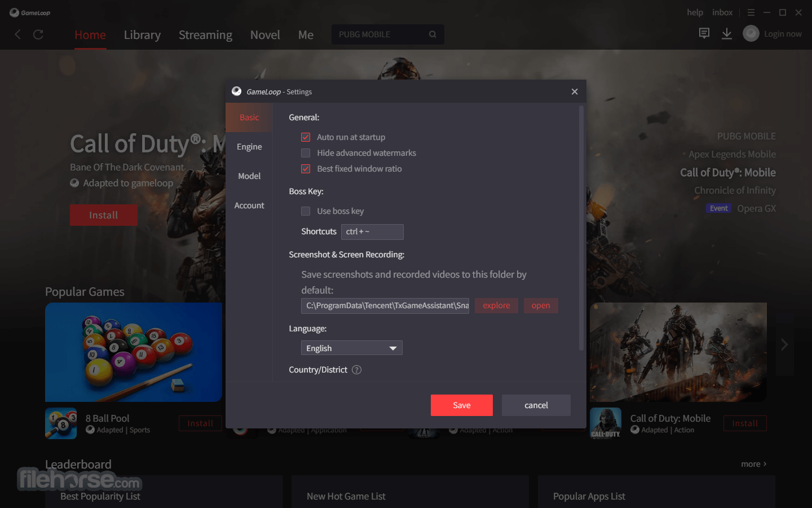Open the 8 Ball Pool thumbnail image
The image size is (812, 508).
click(134, 352)
